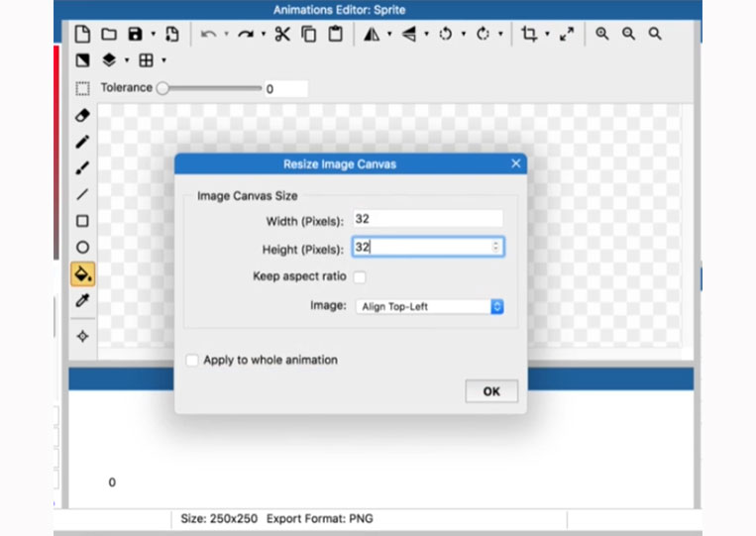Open horizontal flip options arrow

(x=389, y=35)
